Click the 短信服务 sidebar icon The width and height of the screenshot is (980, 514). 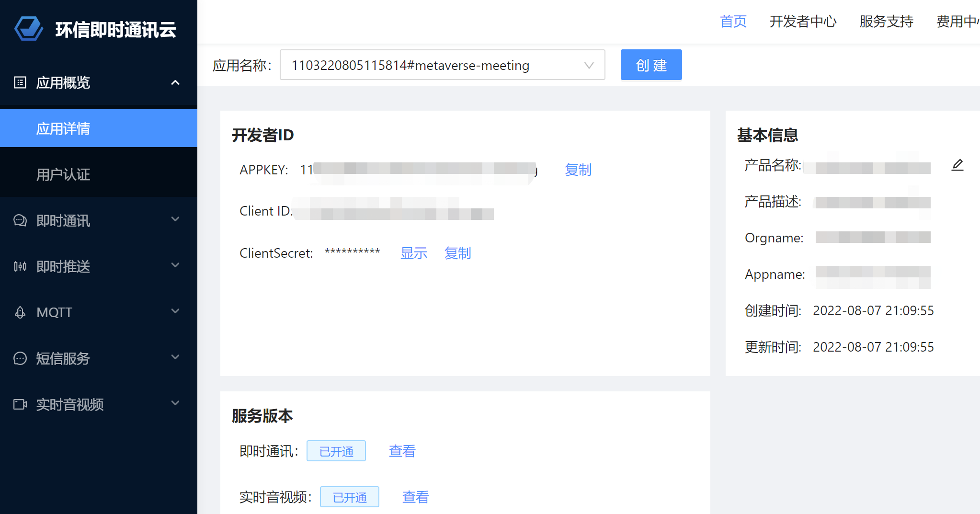pyautogui.click(x=20, y=358)
